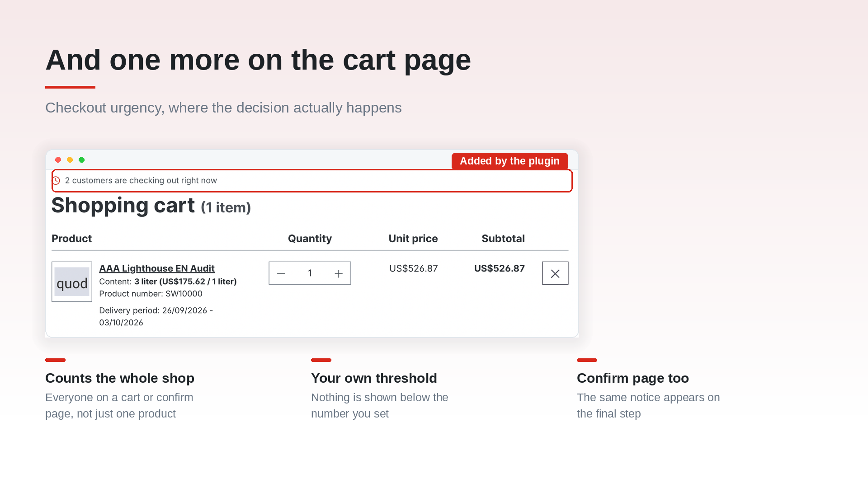
Task: Click the Delivery period text
Action: [x=156, y=316]
